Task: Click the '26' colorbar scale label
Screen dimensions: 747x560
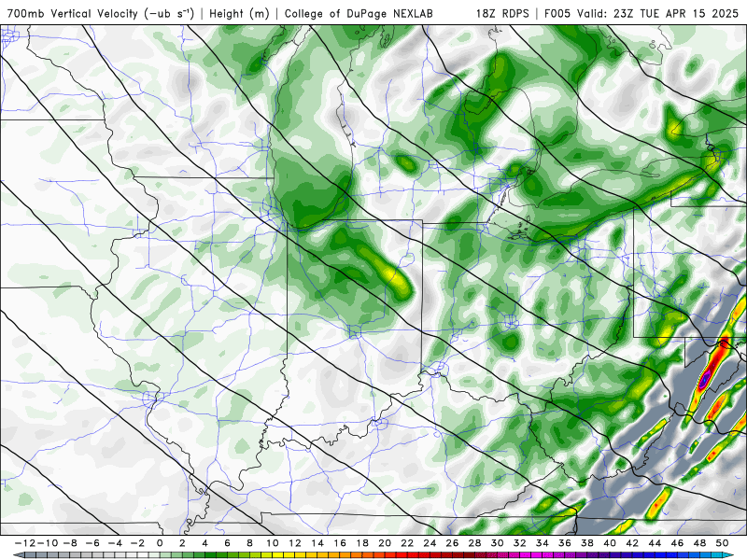Action: pyautogui.click(x=452, y=543)
